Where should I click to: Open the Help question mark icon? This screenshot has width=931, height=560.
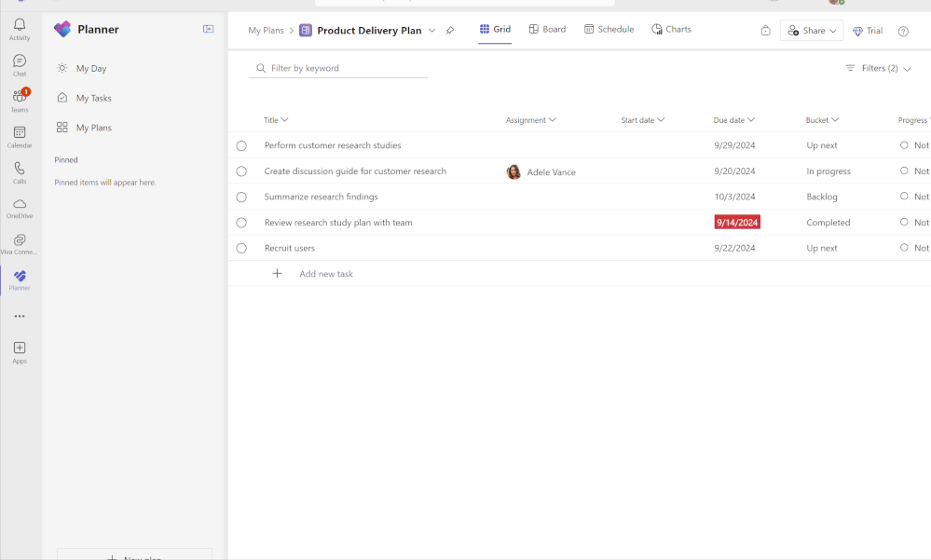click(x=902, y=31)
